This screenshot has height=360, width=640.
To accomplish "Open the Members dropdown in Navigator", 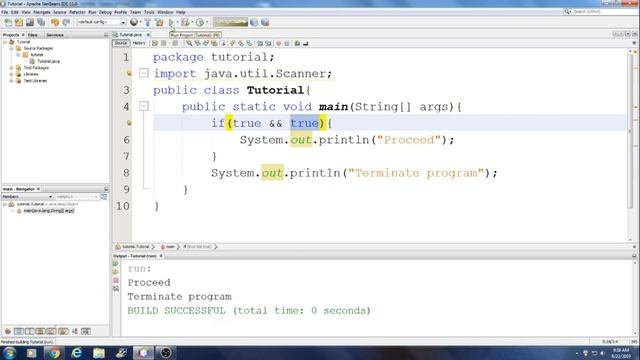I will coord(27,197).
